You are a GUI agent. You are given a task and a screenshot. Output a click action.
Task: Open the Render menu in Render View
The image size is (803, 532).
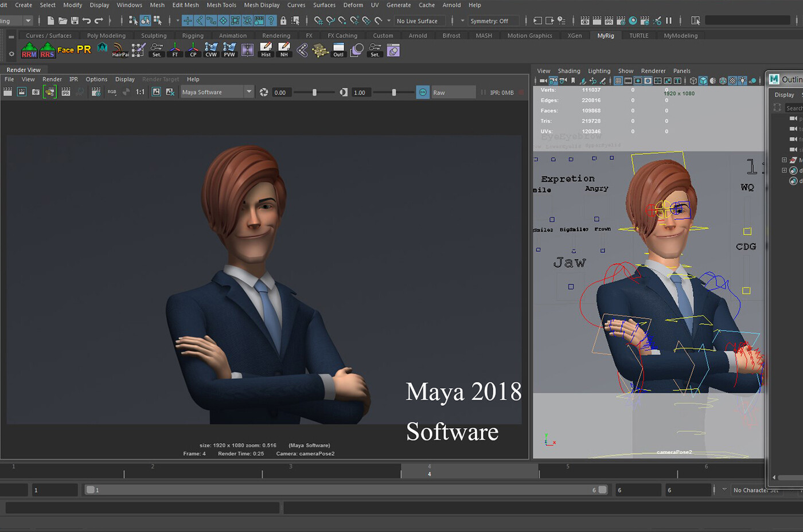(52, 79)
